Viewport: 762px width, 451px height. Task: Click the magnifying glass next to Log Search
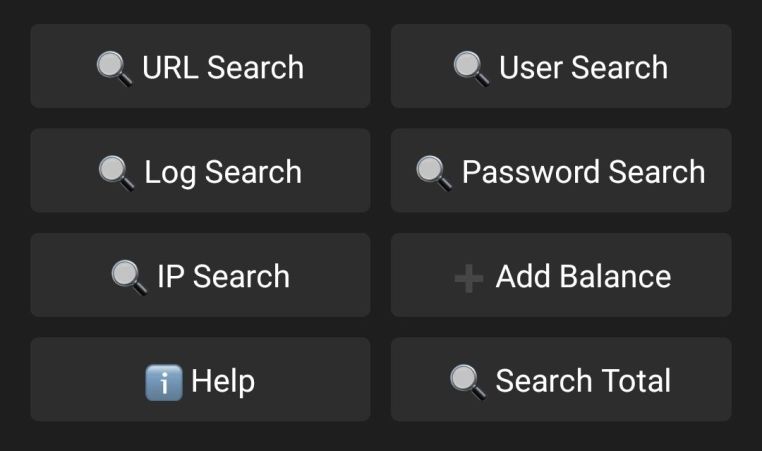click(x=116, y=172)
